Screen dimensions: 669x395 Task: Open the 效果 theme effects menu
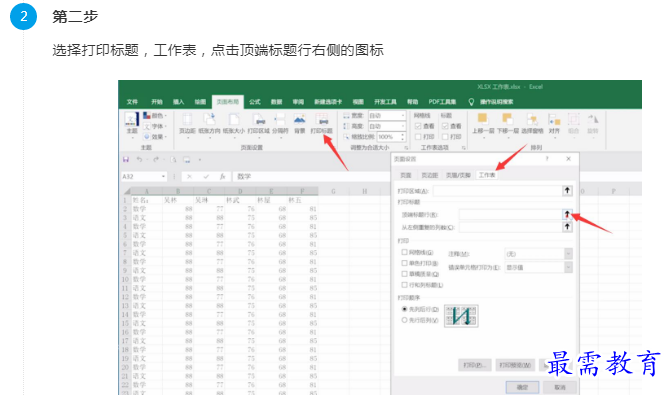pyautogui.click(x=154, y=137)
